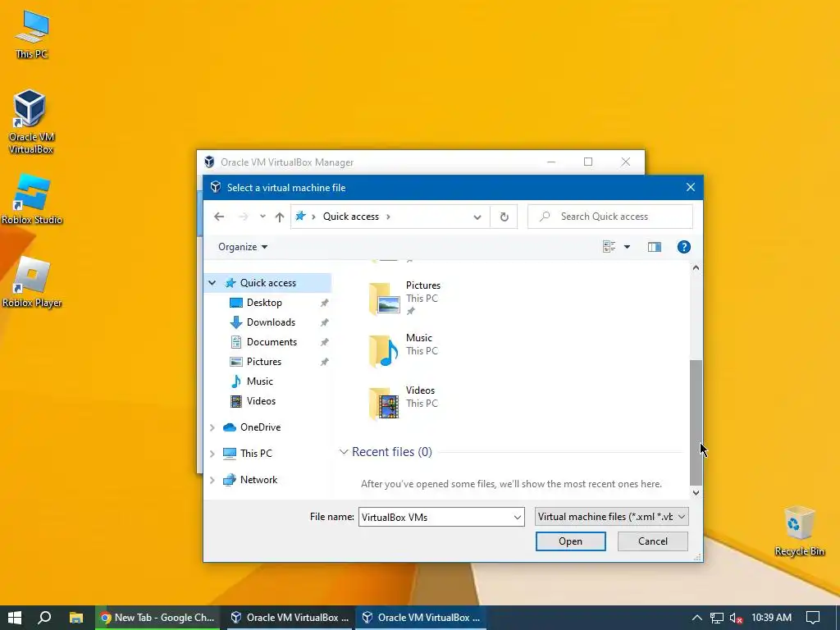Click scrollbar up arrow in file list

click(x=696, y=268)
